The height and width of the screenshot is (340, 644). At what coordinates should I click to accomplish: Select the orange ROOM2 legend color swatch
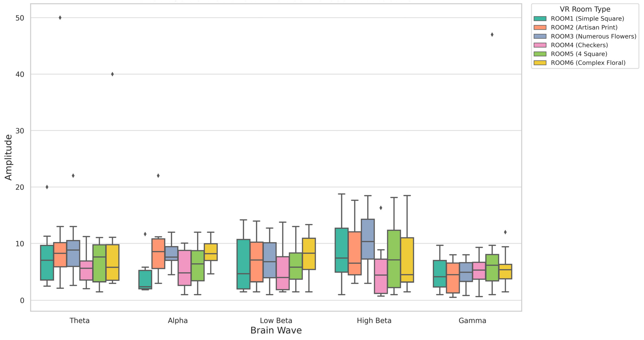[540, 27]
